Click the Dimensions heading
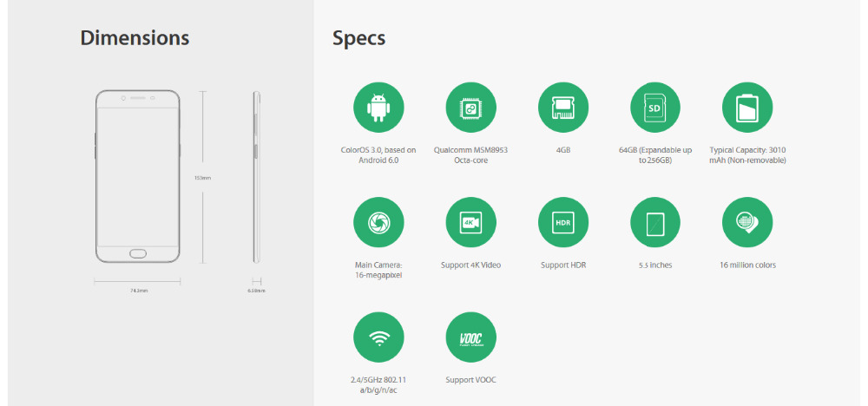Screen dimensions: 868x406 click(x=135, y=38)
